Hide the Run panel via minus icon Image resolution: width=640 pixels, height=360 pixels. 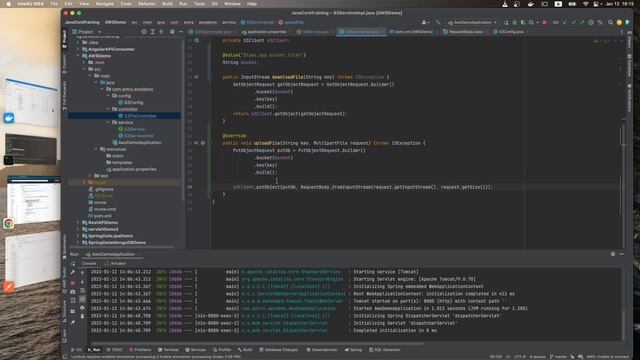(621, 254)
